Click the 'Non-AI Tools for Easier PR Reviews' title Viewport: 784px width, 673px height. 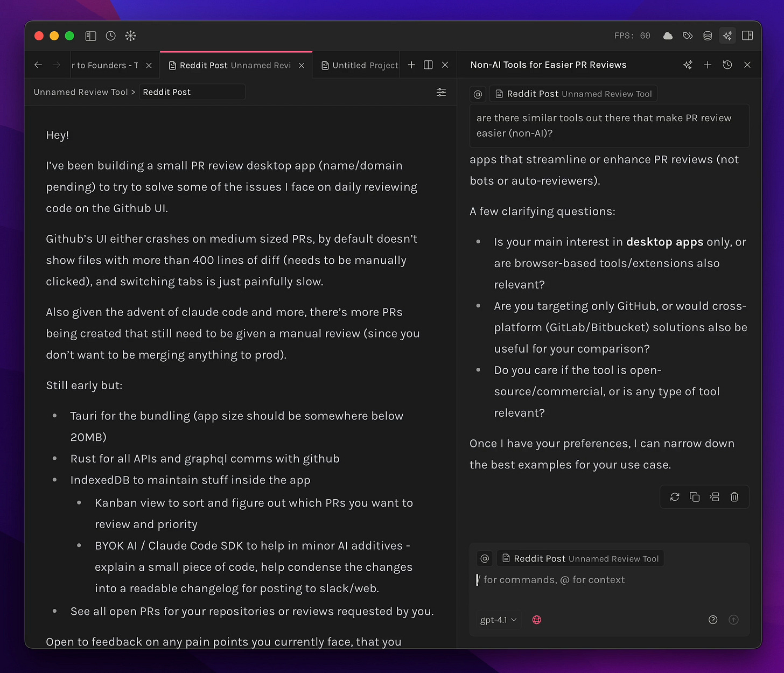[548, 65]
